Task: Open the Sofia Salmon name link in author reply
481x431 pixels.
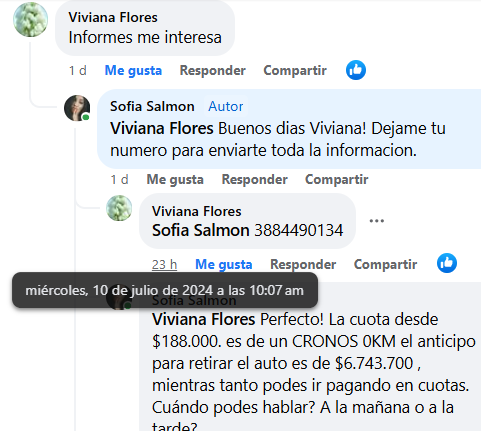Action: tap(152, 106)
